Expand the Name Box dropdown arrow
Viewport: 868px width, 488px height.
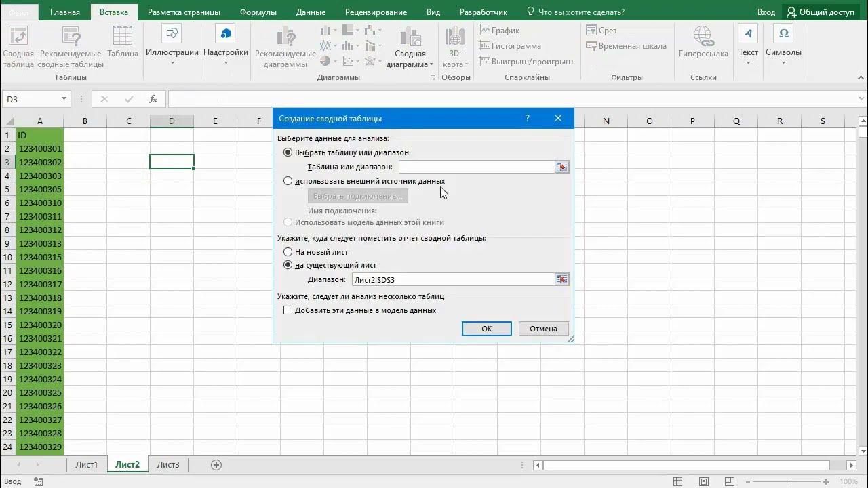tap(64, 99)
